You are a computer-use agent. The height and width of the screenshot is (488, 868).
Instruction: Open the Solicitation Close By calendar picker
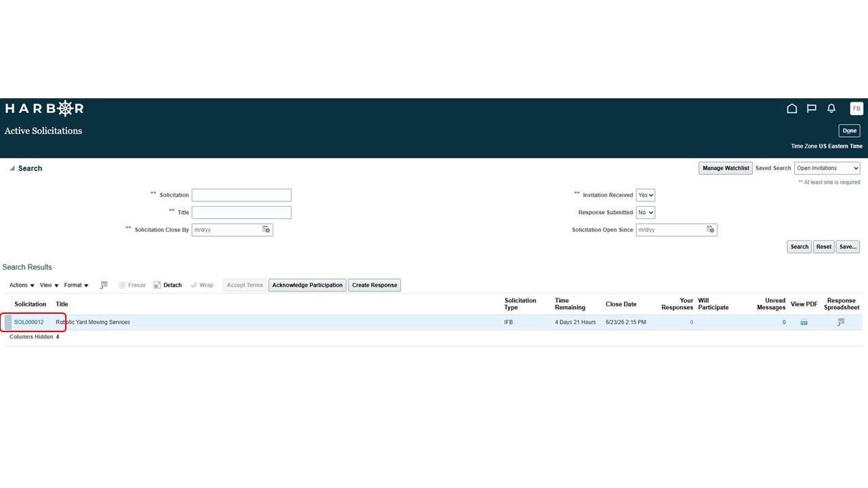coord(267,230)
